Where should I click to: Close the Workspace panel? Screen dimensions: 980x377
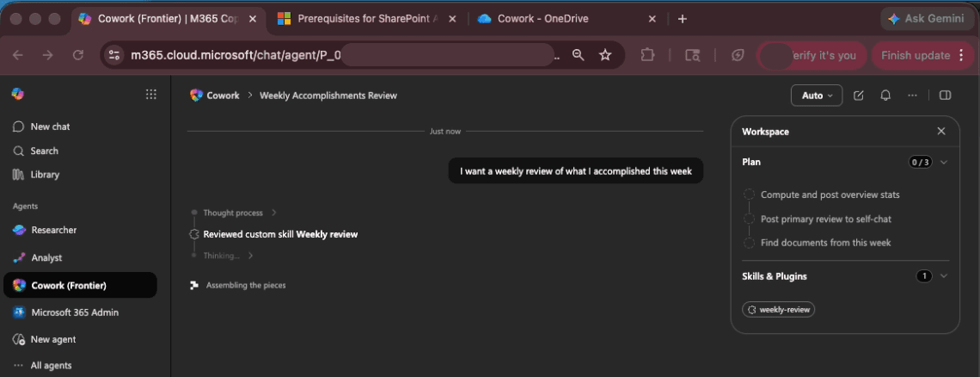pyautogui.click(x=941, y=132)
